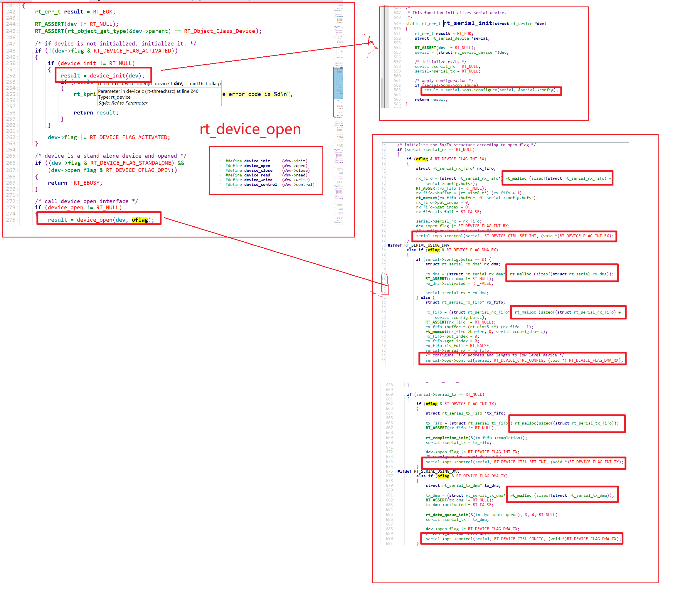Viewport: 700px width, 613px height.
Task: Click line 674 control call with RT_DEVICE_FLAG_INT_TX
Action: click(x=524, y=462)
